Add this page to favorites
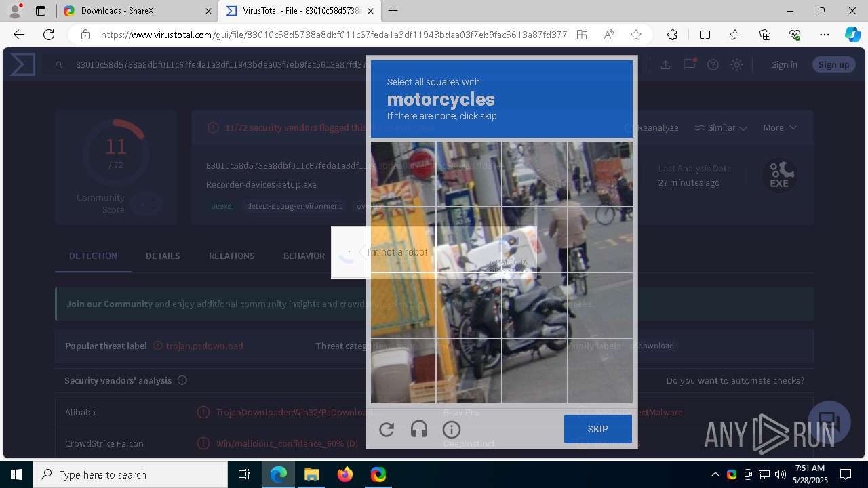This screenshot has height=488, width=868. pos(636,35)
